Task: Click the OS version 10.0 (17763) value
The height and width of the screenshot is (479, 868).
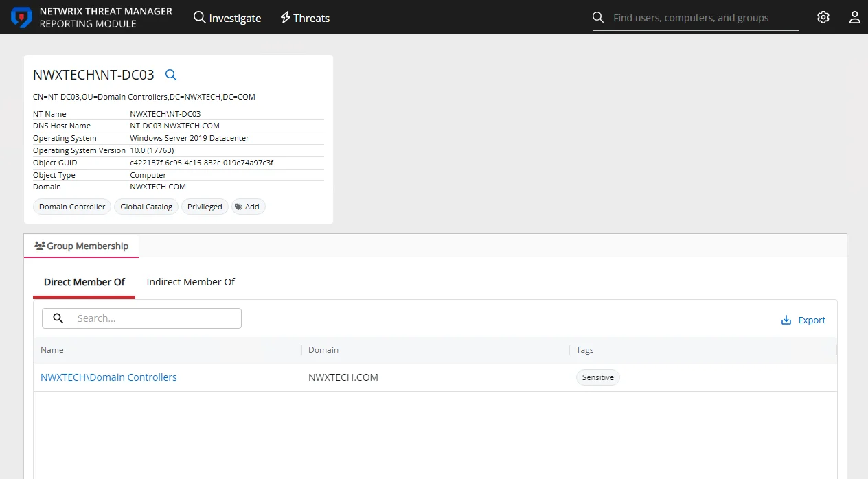Action: click(x=152, y=150)
